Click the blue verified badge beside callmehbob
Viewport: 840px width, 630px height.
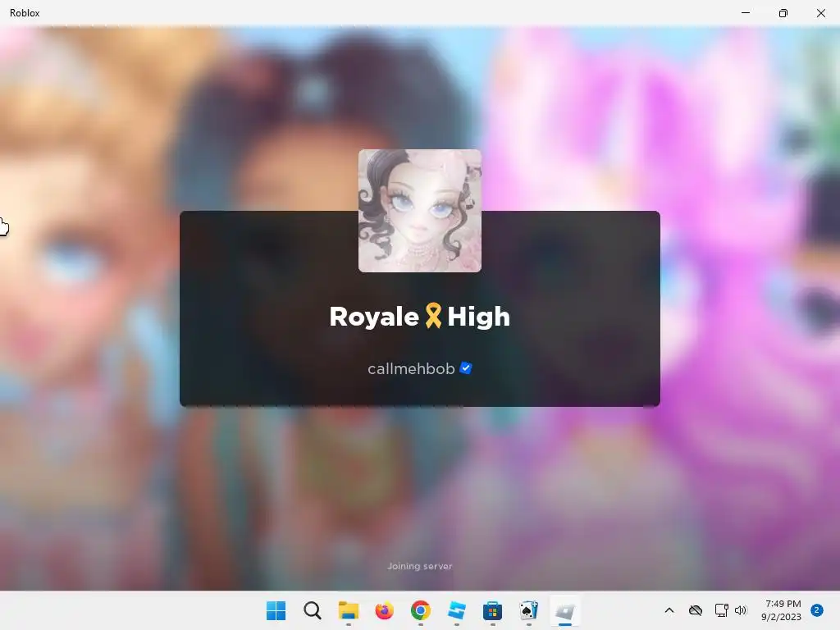[466, 368]
